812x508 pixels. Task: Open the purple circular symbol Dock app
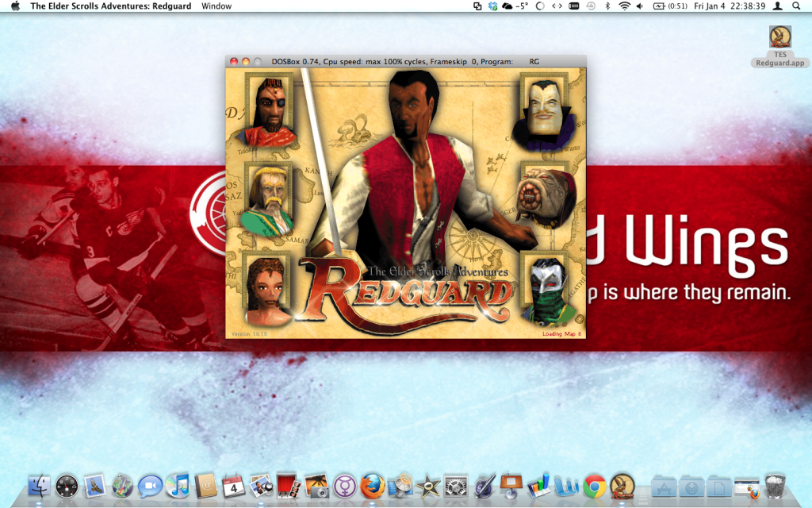tap(344, 487)
